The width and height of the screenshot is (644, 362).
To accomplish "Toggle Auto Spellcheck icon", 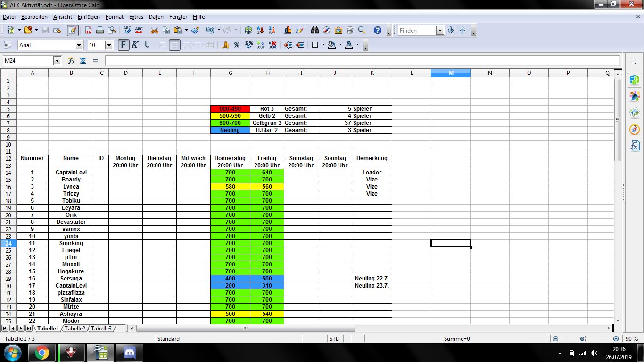I will click(x=139, y=30).
